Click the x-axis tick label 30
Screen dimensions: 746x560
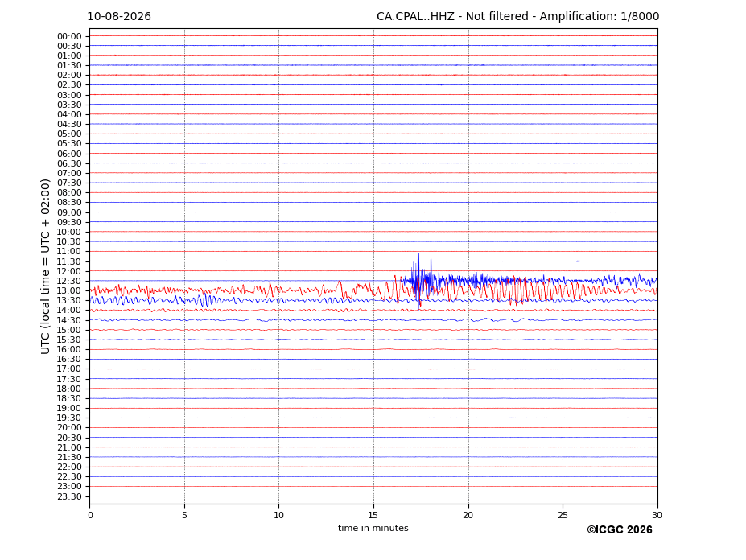click(657, 515)
